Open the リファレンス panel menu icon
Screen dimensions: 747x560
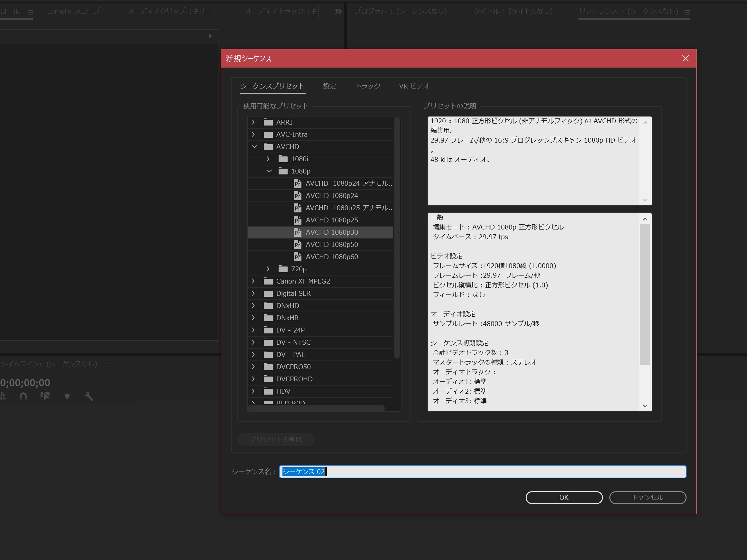[687, 12]
